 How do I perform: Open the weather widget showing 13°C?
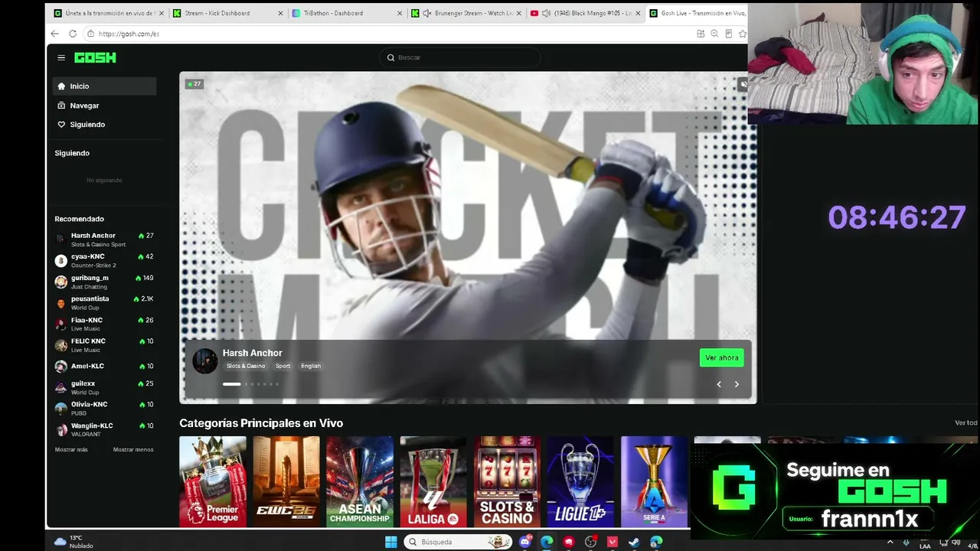(74, 542)
